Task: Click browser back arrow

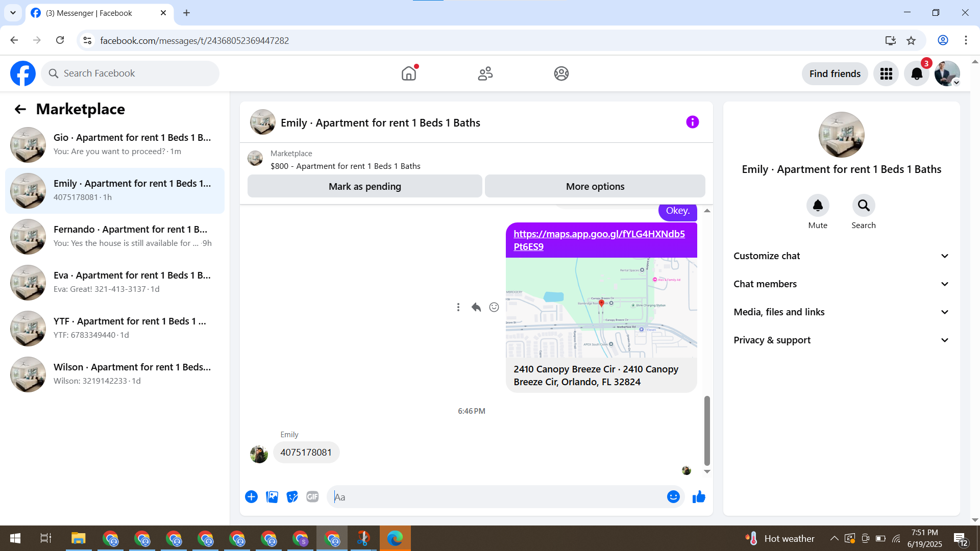Action: point(14,40)
